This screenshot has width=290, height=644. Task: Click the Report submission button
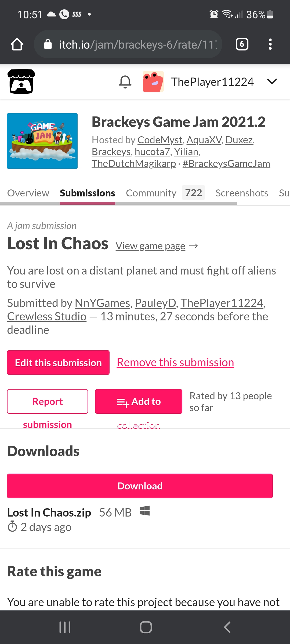48,401
